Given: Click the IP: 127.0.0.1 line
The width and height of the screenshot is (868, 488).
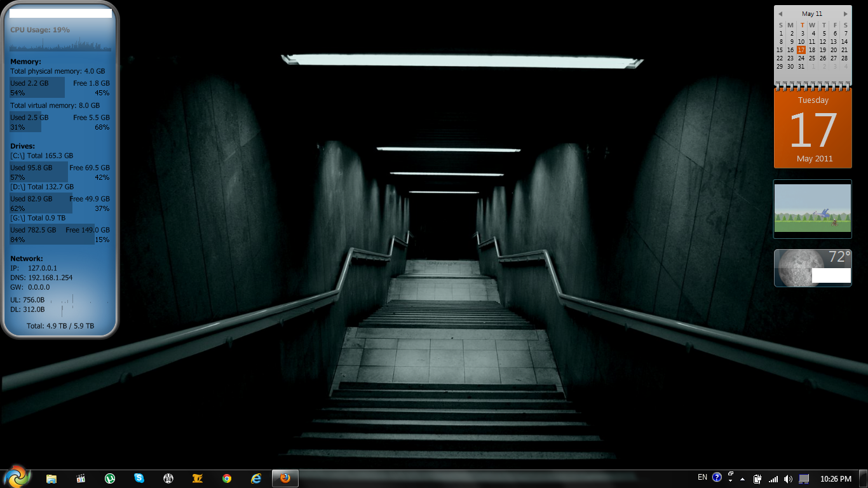Looking at the screenshot, I should (34, 268).
